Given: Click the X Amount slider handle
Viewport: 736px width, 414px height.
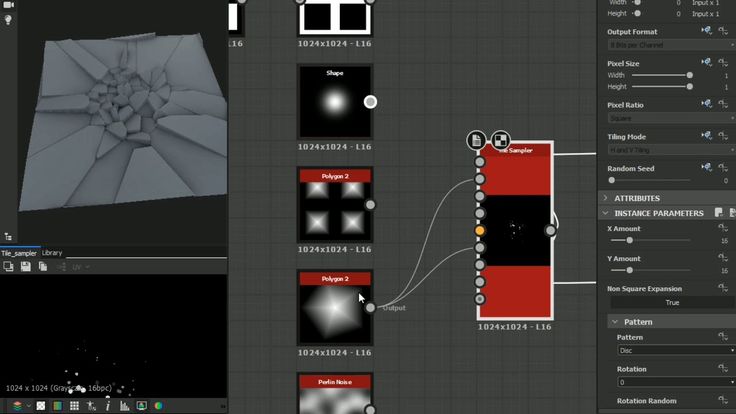Looking at the screenshot, I should click(x=629, y=240).
